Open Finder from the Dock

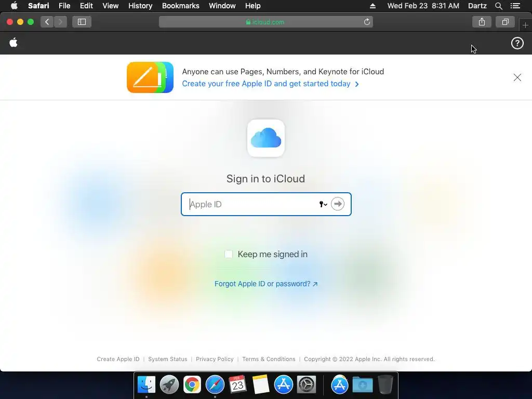click(146, 384)
